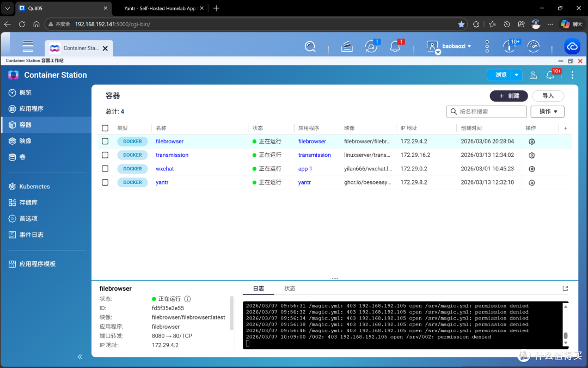Switch to the 日志 logs tab

click(259, 289)
